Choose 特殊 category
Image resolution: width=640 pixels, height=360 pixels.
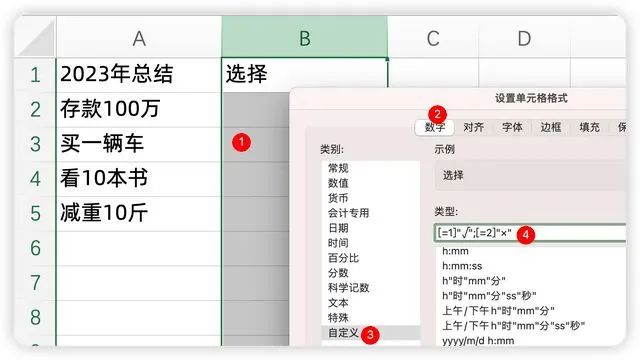point(371,318)
